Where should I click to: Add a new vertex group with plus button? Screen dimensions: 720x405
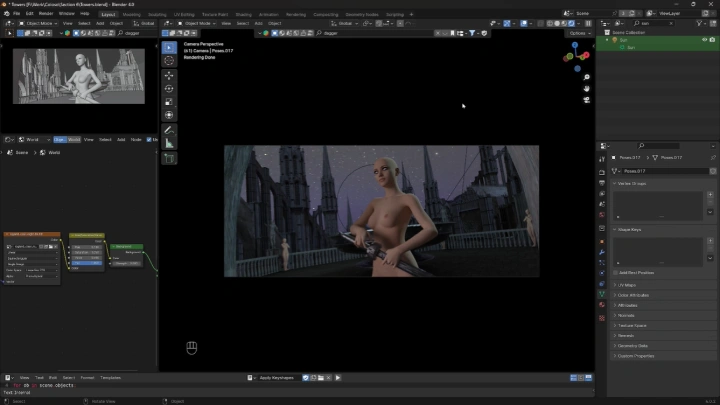tap(710, 195)
